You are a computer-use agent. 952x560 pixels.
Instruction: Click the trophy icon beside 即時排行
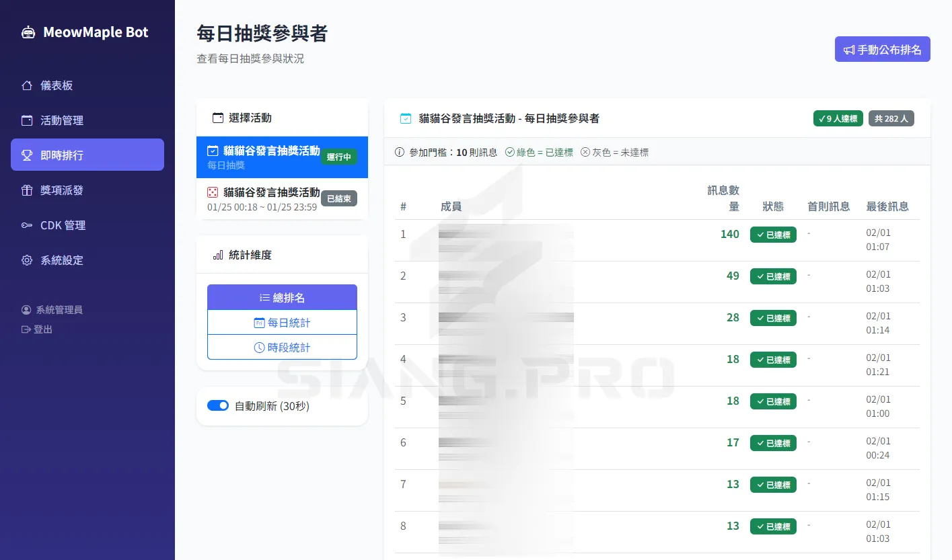(x=26, y=155)
